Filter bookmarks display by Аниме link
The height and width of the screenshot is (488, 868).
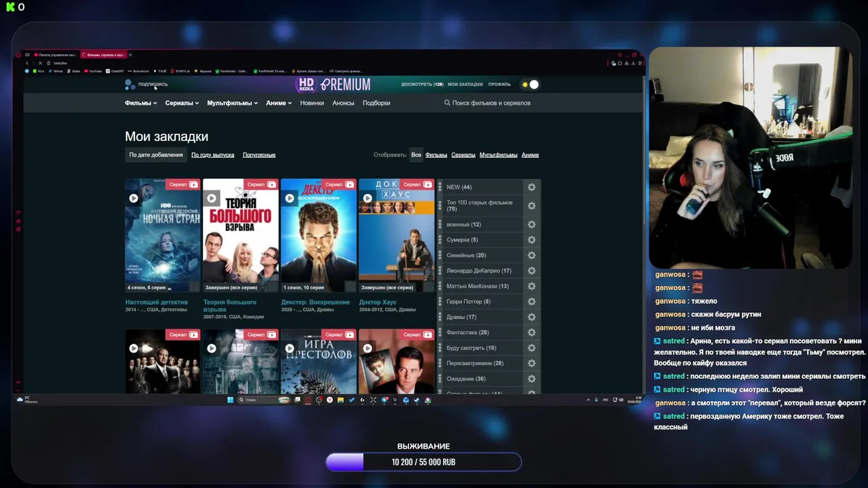(530, 155)
